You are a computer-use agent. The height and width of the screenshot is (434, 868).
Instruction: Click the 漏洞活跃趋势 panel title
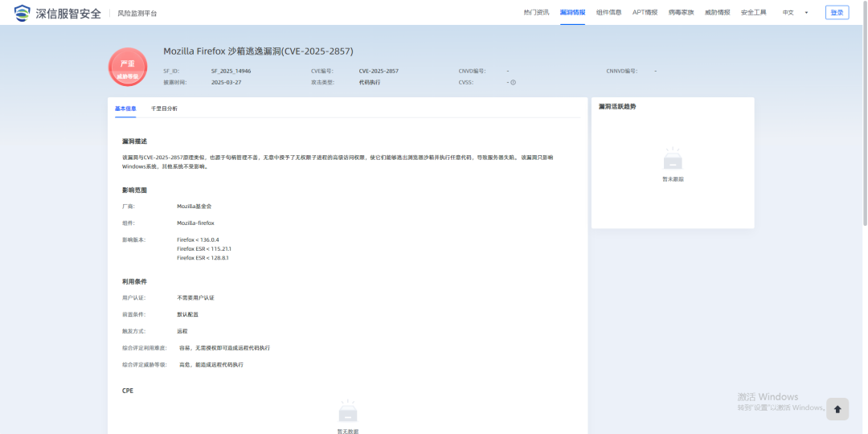point(617,106)
